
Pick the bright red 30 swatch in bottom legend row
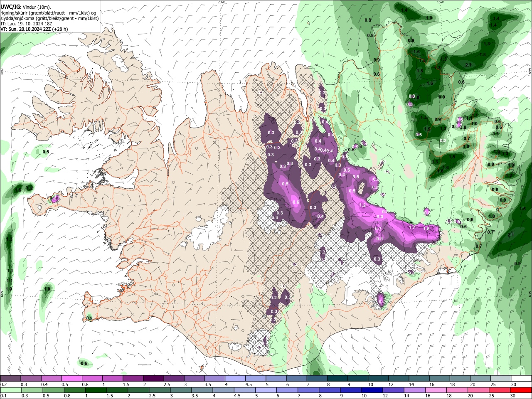[521, 390]
